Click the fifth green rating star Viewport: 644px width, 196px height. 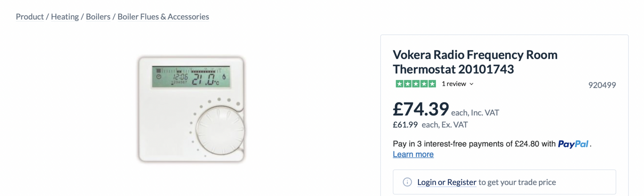(432, 84)
